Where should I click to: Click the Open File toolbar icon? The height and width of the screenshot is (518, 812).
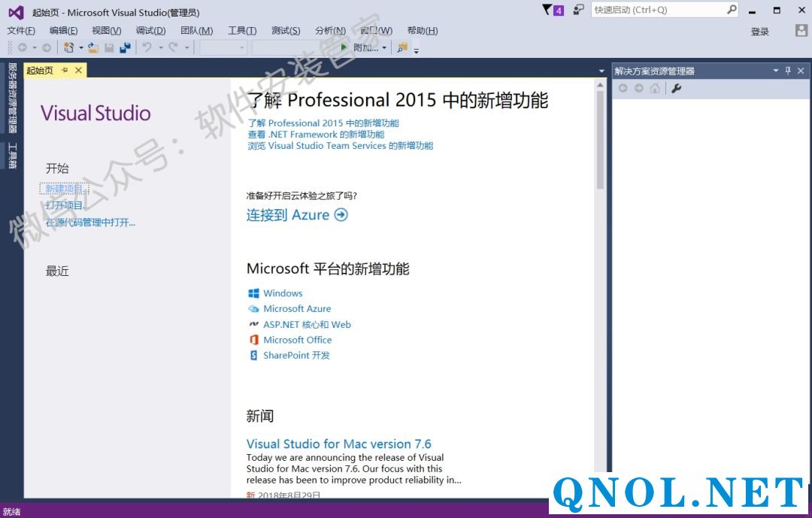click(x=93, y=47)
